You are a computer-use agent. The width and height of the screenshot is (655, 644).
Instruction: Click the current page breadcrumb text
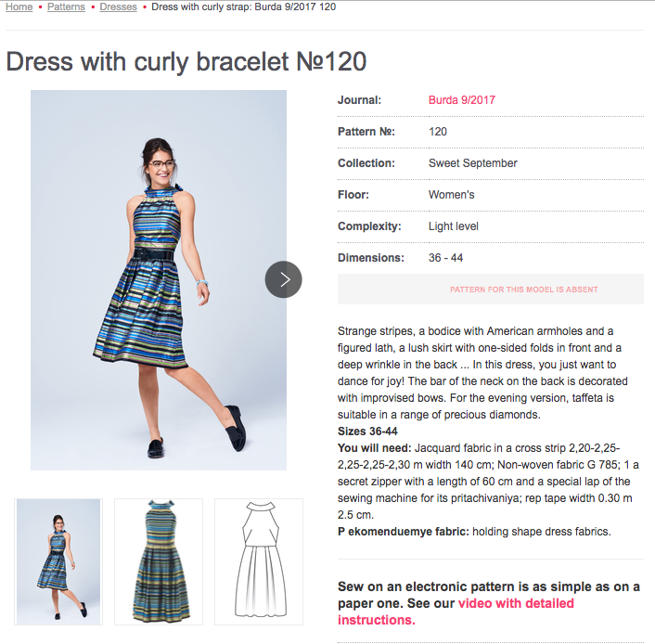tap(243, 6)
